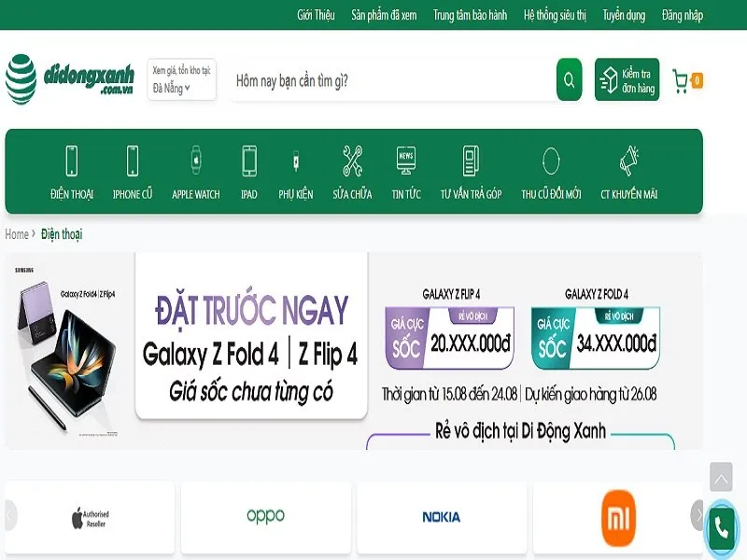Click the APPLE WATCH menu label

click(196, 194)
